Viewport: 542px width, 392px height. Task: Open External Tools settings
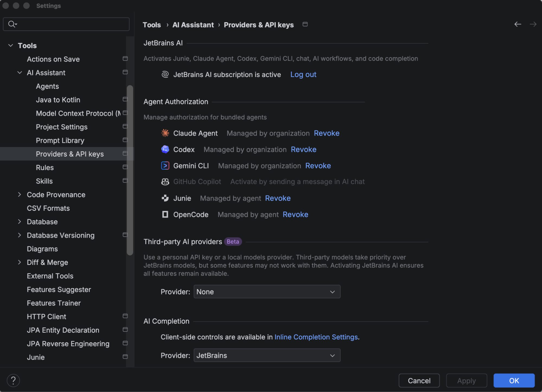point(50,276)
